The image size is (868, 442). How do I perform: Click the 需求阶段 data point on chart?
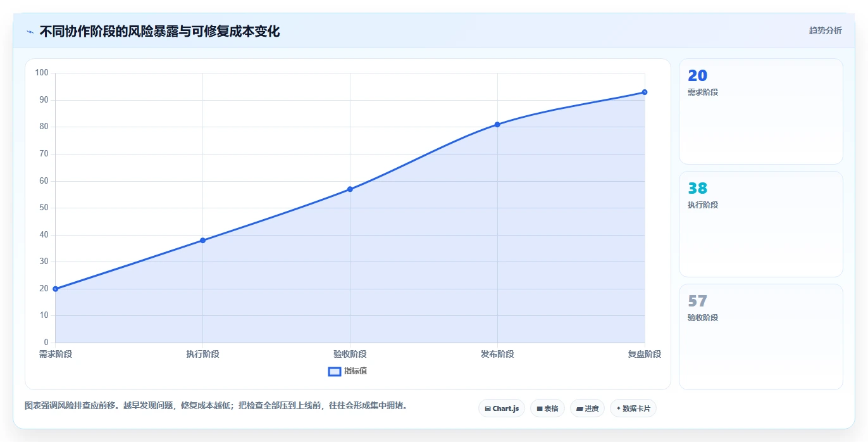(56, 289)
